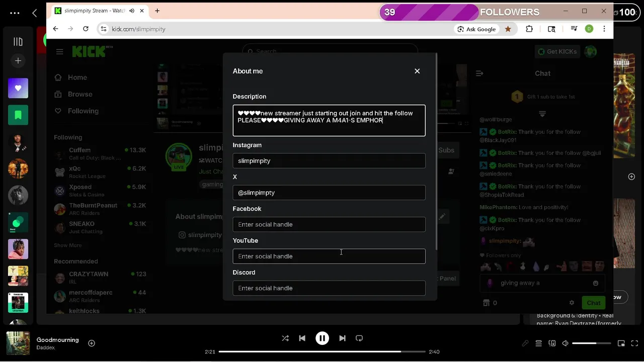This screenshot has height=362, width=644.
Task: Click the Description text box
Action: click(329, 120)
